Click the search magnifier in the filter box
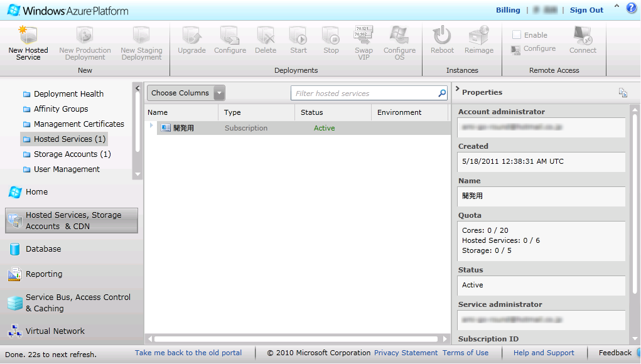 point(442,93)
